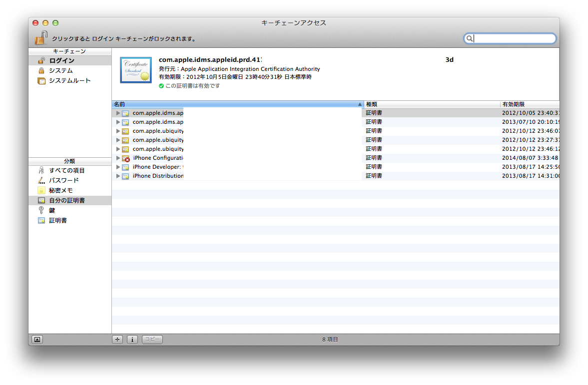Sort list by 有効期限 column header

[530, 104]
